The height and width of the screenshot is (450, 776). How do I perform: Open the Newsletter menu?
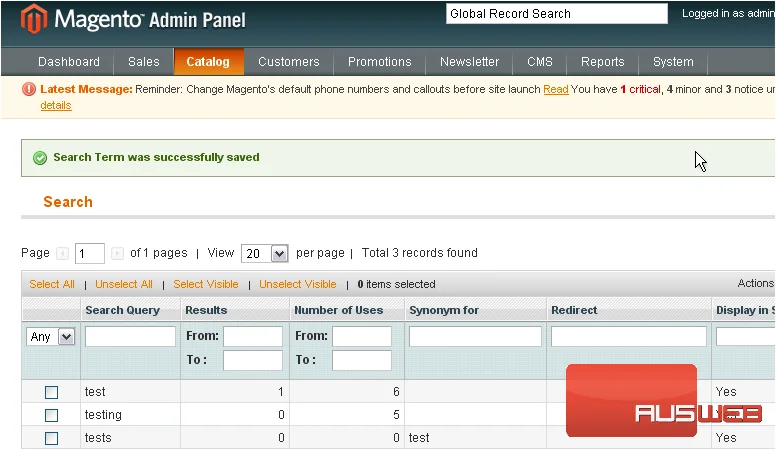click(x=469, y=62)
